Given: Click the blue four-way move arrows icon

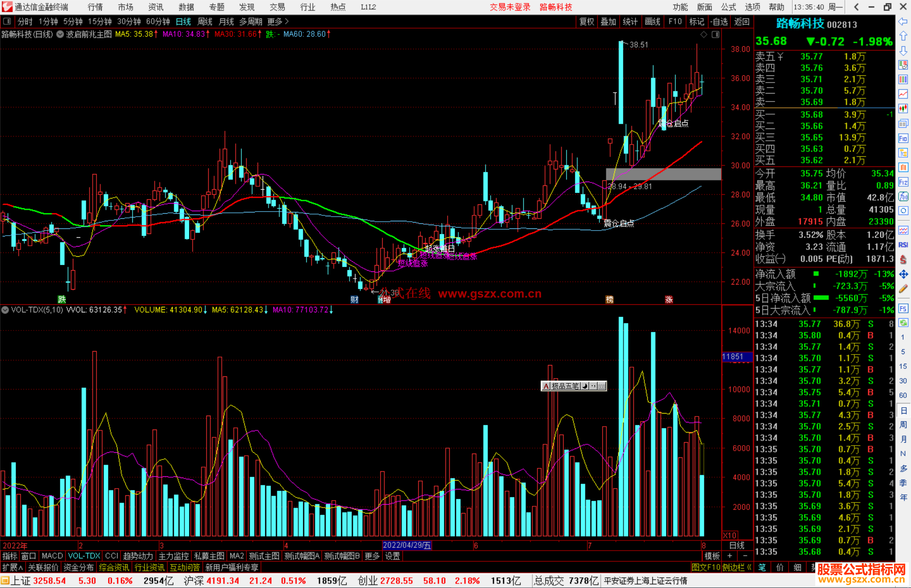Looking at the screenshot, I should tap(903, 274).
